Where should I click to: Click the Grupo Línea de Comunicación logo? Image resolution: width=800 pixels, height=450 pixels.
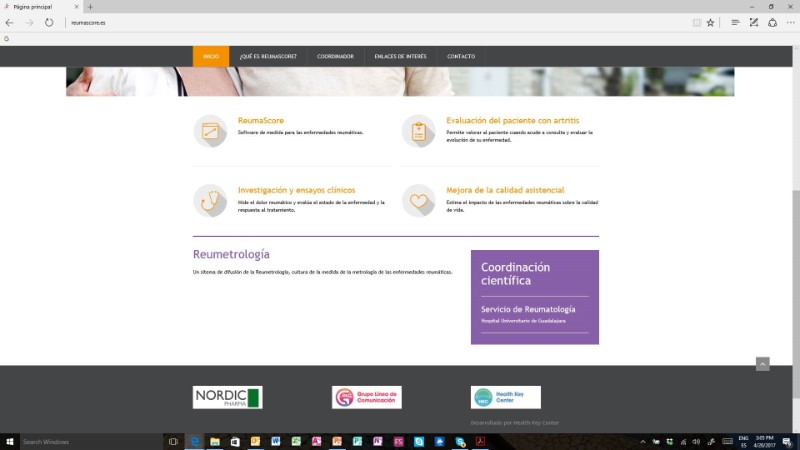[367, 397]
